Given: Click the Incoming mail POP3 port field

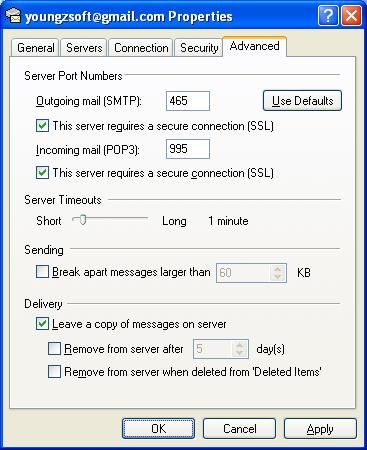Looking at the screenshot, I should [x=188, y=149].
